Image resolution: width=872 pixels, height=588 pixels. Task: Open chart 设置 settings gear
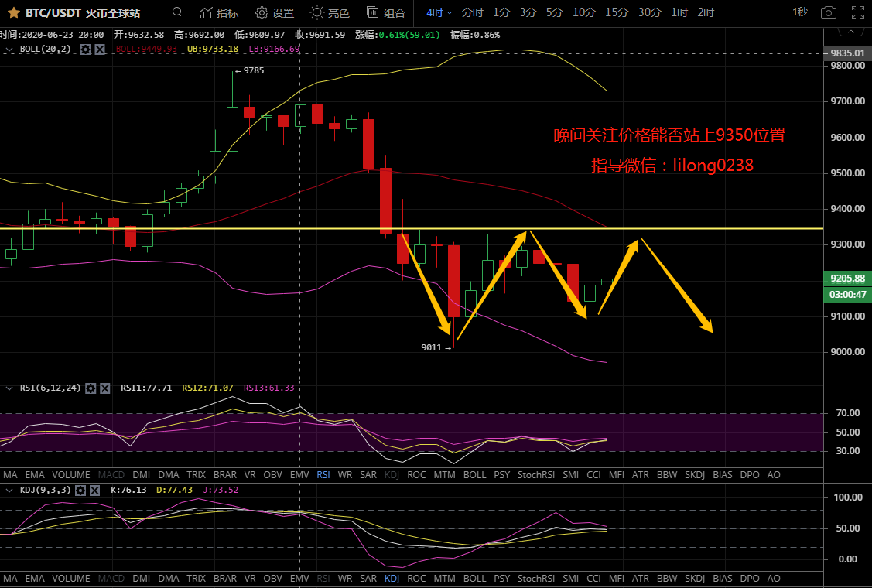click(x=275, y=12)
